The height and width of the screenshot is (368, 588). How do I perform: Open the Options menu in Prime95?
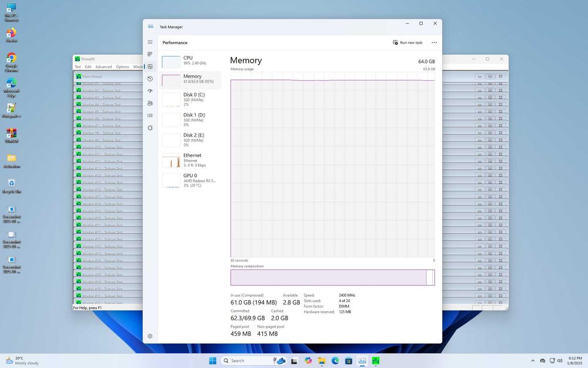[x=122, y=67]
